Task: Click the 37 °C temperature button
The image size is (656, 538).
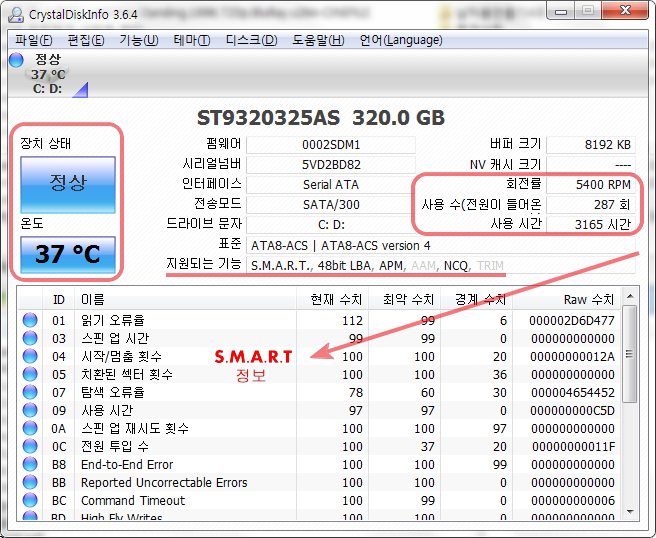Action: tap(68, 254)
